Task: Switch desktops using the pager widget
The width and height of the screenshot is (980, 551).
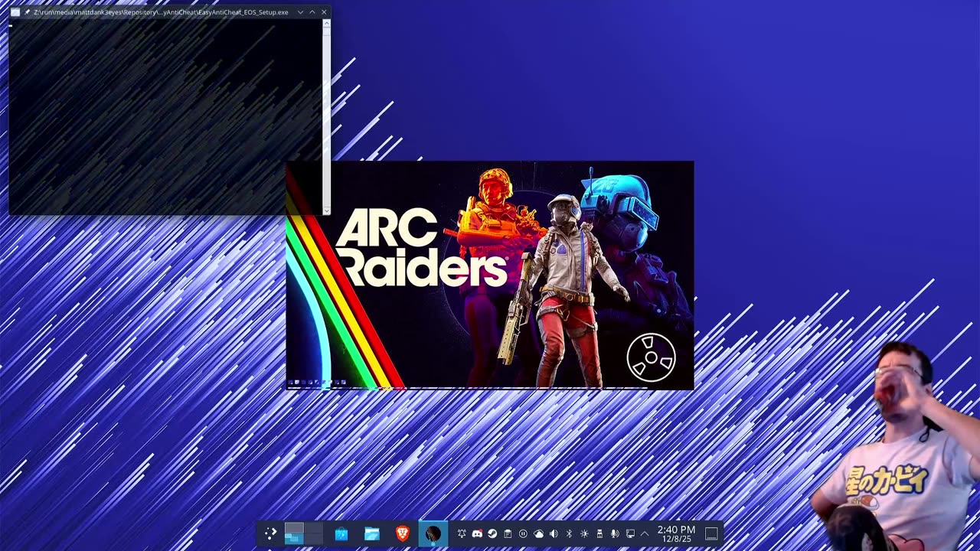Action: (x=304, y=533)
